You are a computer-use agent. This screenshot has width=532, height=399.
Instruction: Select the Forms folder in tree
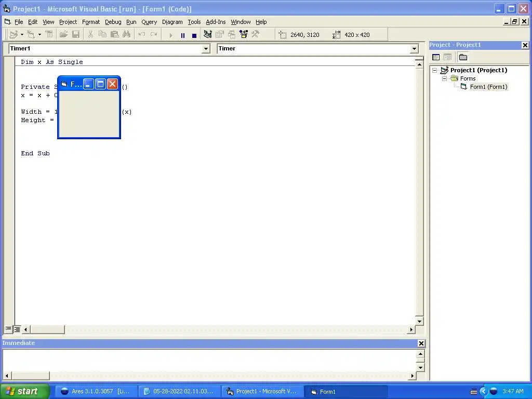468,78
